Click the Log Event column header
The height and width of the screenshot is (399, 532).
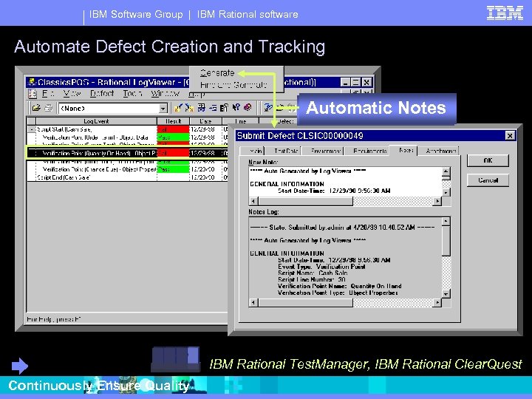(96, 121)
